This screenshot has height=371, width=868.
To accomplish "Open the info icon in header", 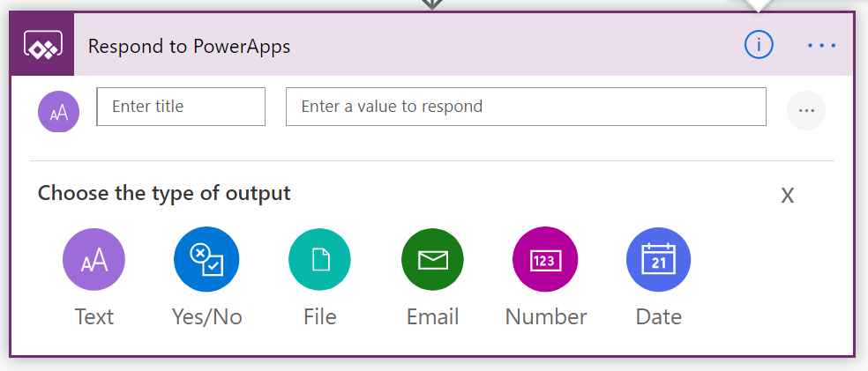I will (759, 44).
